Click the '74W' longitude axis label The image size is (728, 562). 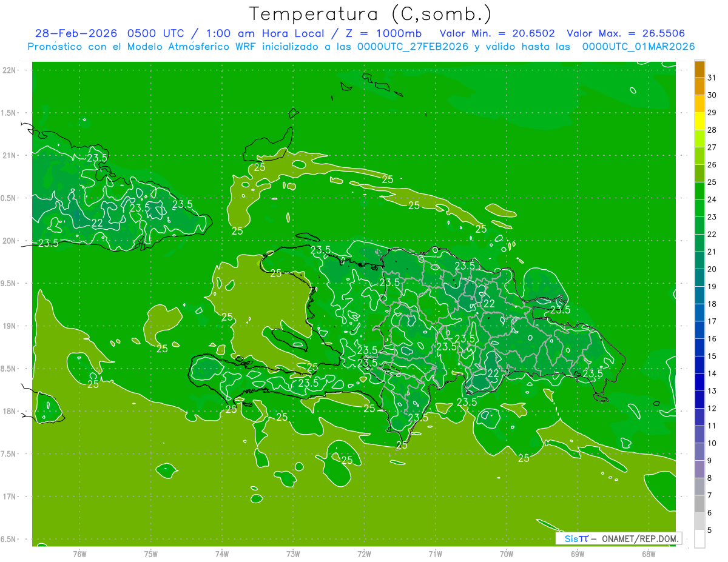[x=222, y=554]
